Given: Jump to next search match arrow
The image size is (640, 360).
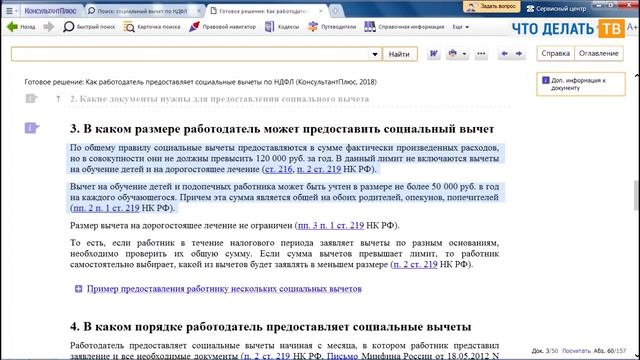Looking at the screenshot, I should 519,53.
